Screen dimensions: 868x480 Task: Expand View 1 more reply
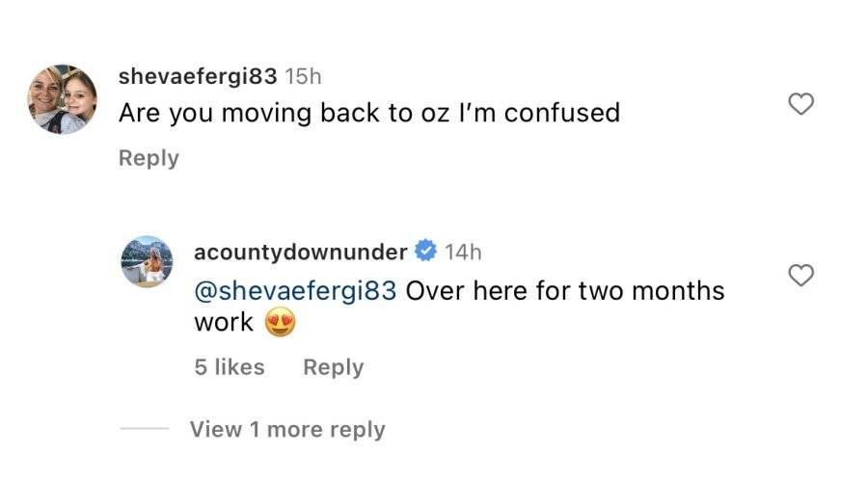[x=287, y=430]
